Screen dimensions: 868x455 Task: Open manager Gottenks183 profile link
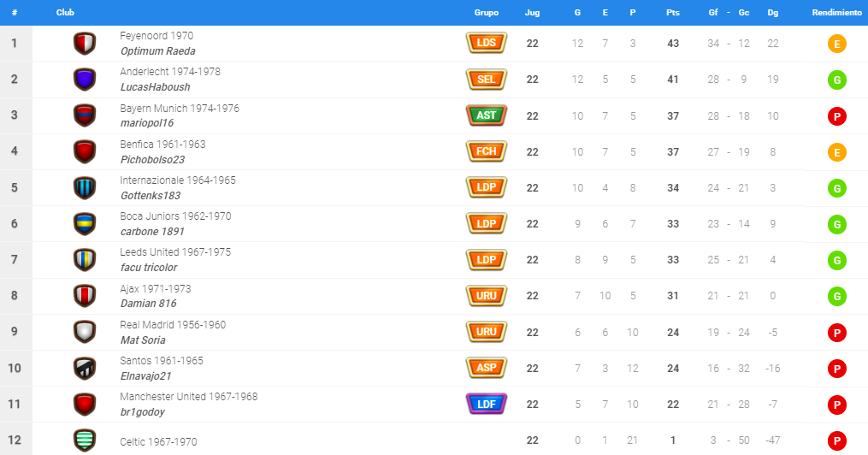click(x=151, y=195)
